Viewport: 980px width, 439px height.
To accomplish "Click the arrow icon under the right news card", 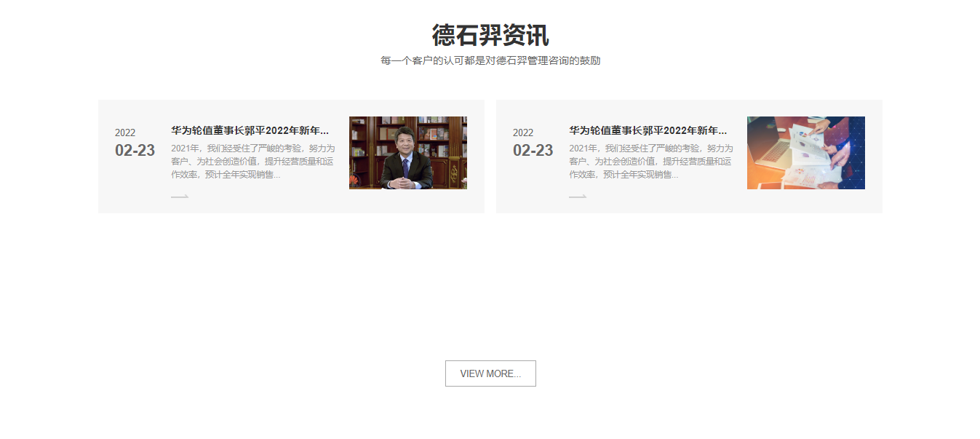I will pos(577,195).
